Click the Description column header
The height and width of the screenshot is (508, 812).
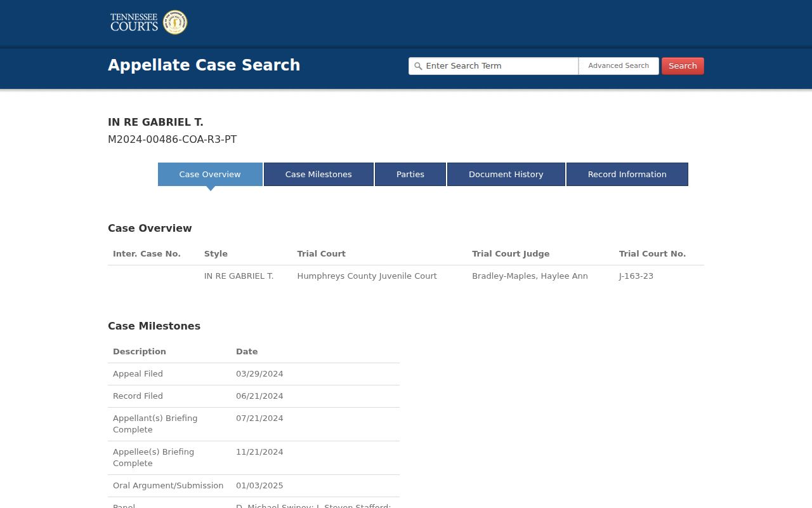[x=140, y=352]
